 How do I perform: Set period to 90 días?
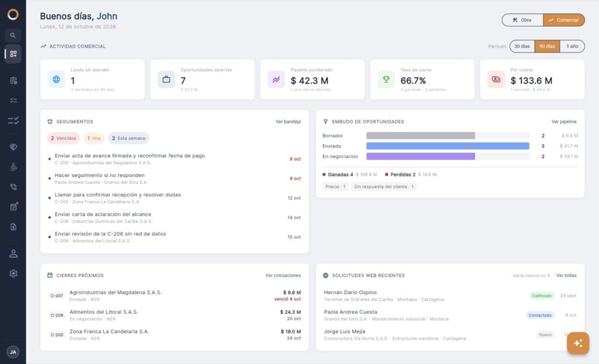(x=547, y=46)
